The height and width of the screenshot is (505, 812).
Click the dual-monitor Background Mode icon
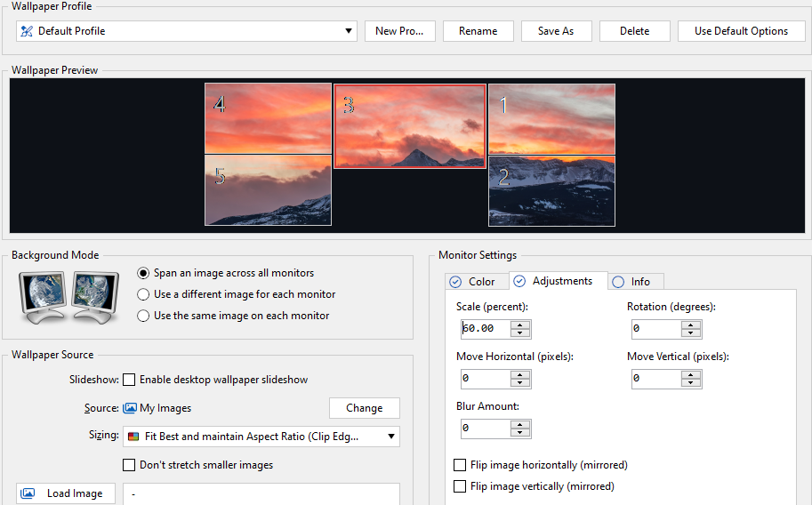click(68, 298)
